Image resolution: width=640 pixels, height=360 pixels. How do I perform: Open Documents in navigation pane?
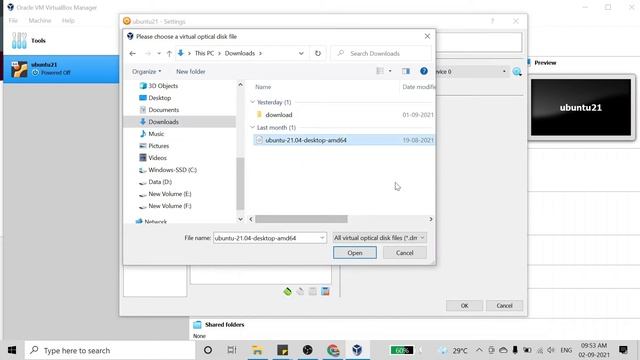point(163,110)
